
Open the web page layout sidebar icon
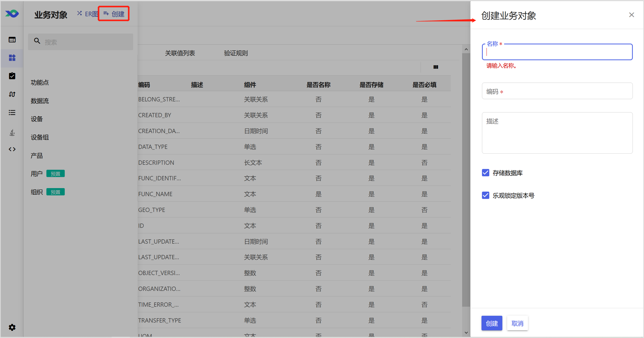[12, 40]
